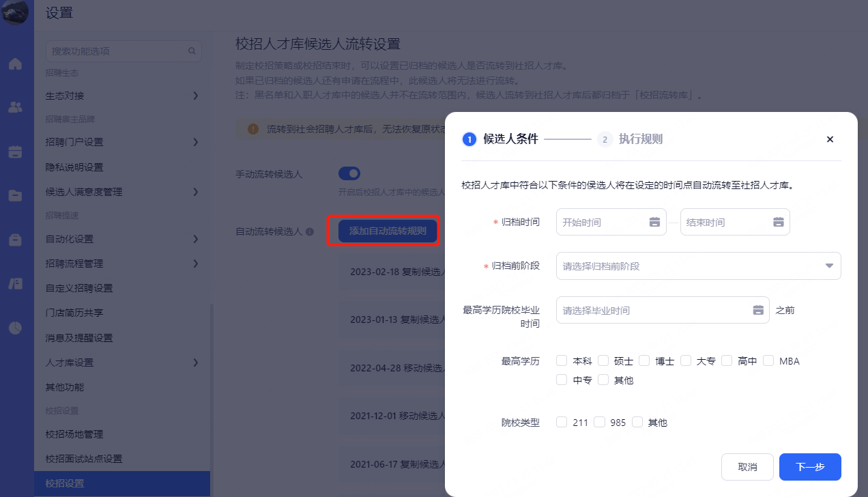Screen dimensions: 868x497
Task: Click the home icon in left sidebar
Action: (x=15, y=64)
